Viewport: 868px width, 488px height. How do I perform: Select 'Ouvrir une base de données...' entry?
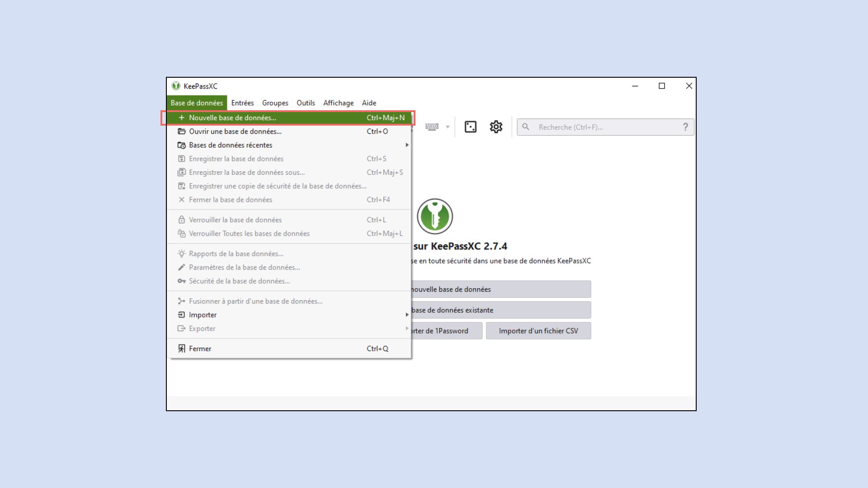[235, 131]
